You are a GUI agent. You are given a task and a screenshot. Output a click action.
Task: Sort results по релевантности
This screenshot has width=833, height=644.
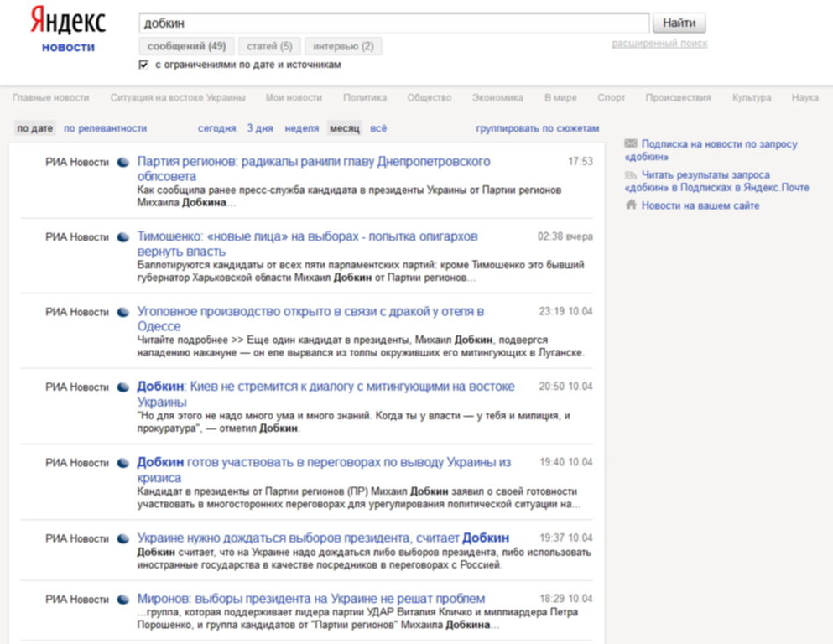point(105,128)
